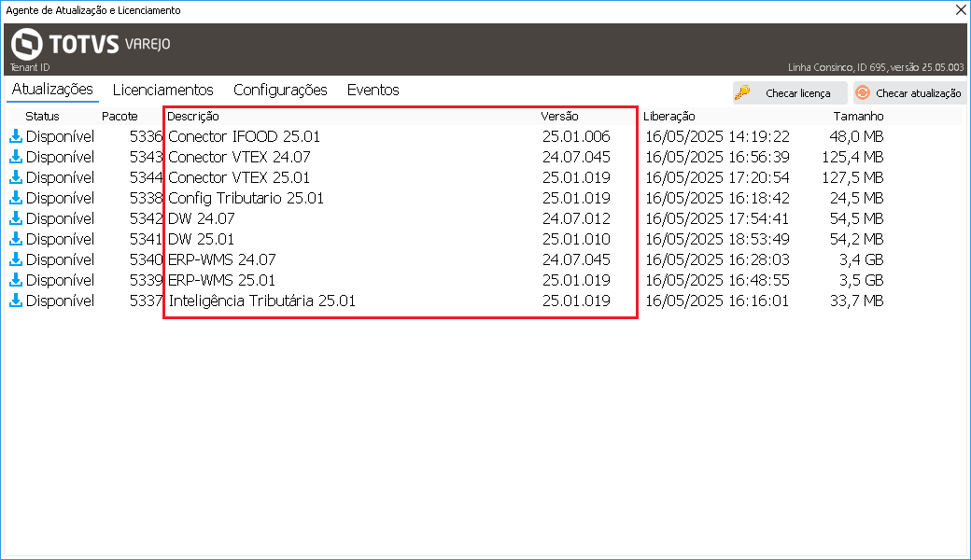Go to the Eventos tab
This screenshot has width=971, height=560.
[373, 90]
